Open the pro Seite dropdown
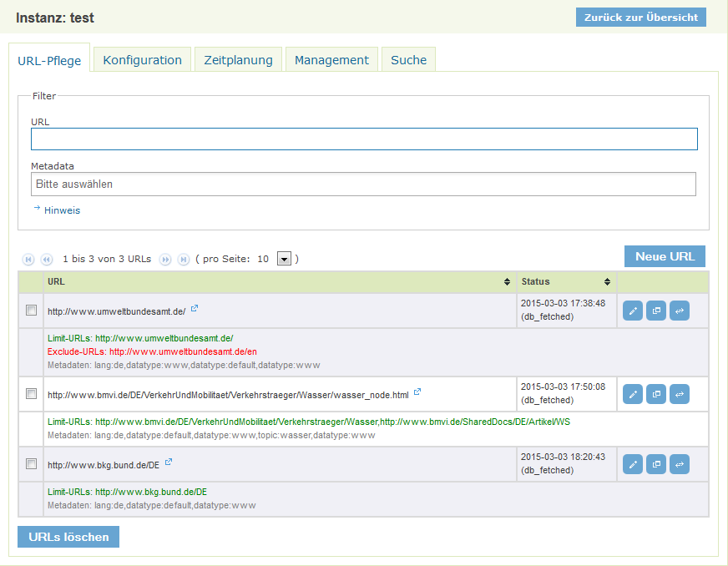This screenshot has height=566, width=728. [284, 259]
